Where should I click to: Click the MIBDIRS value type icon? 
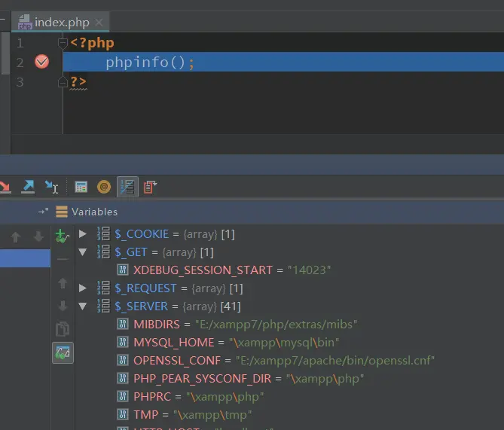pos(123,324)
